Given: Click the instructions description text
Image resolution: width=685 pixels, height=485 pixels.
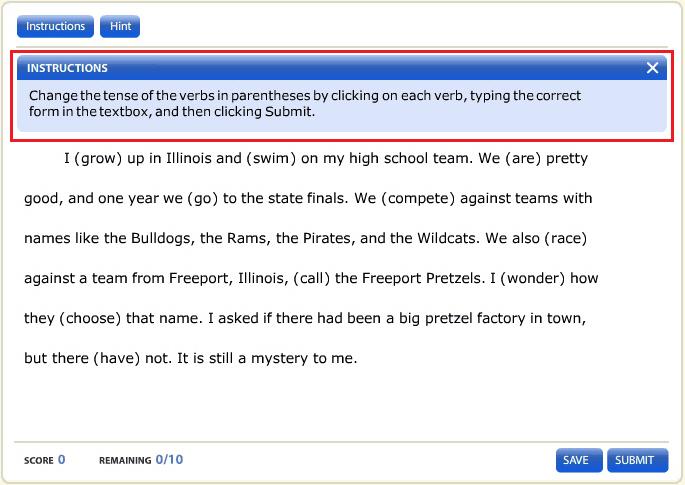Looking at the screenshot, I should point(305,104).
